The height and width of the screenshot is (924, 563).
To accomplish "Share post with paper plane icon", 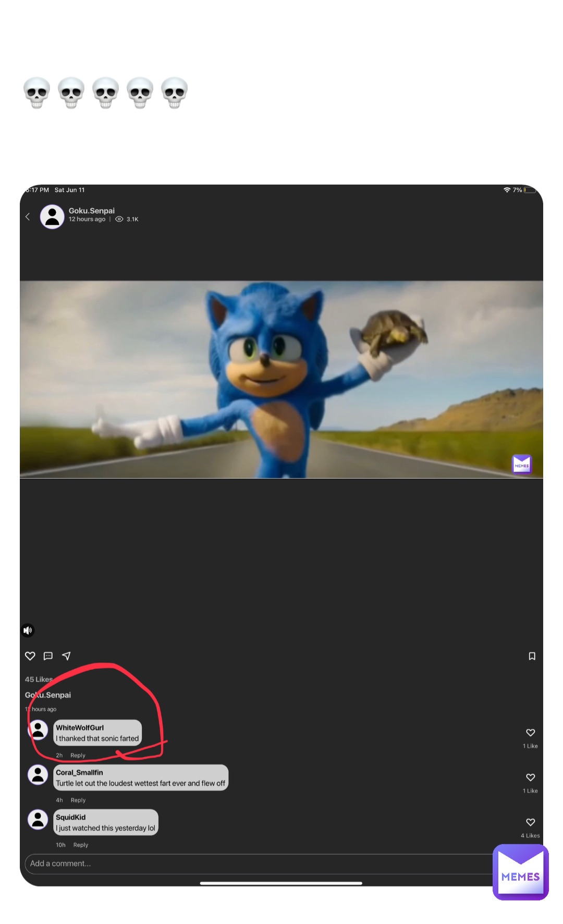I will pyautogui.click(x=66, y=656).
